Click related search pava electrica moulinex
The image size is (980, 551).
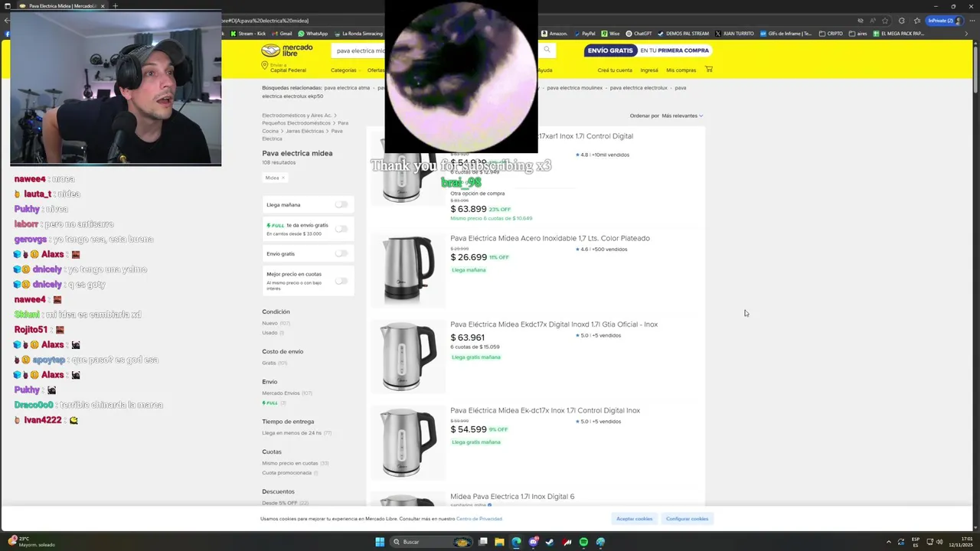point(574,88)
